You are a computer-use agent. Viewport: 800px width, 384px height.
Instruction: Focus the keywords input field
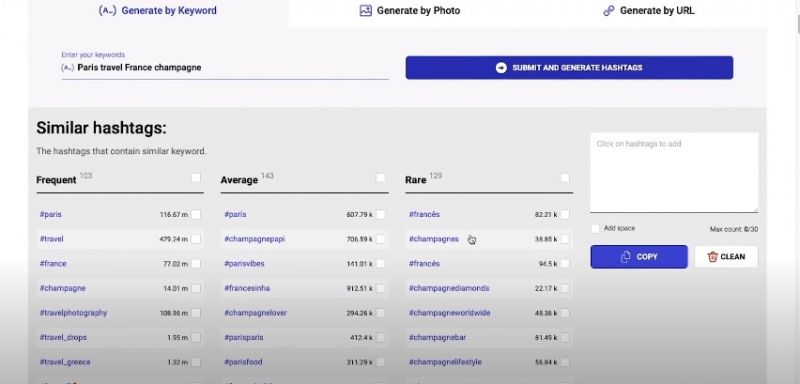pos(225,68)
